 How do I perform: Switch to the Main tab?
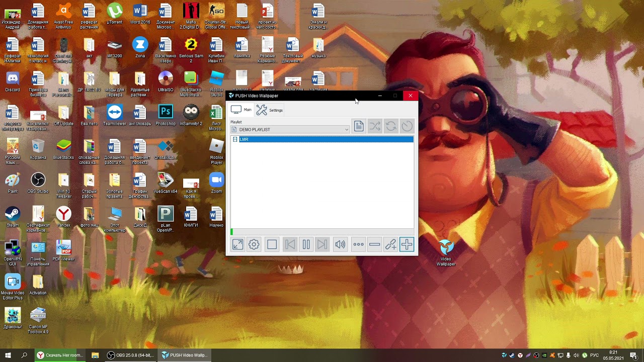[241, 110]
